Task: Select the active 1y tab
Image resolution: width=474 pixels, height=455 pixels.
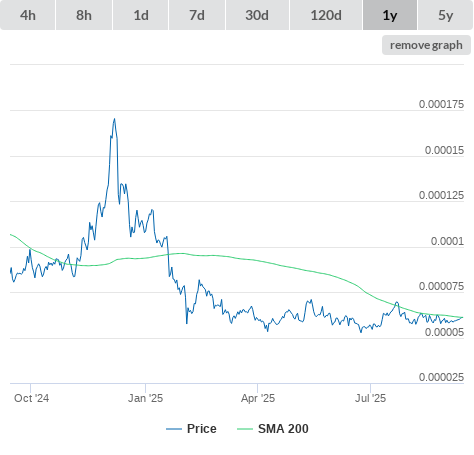Action: [x=390, y=15]
